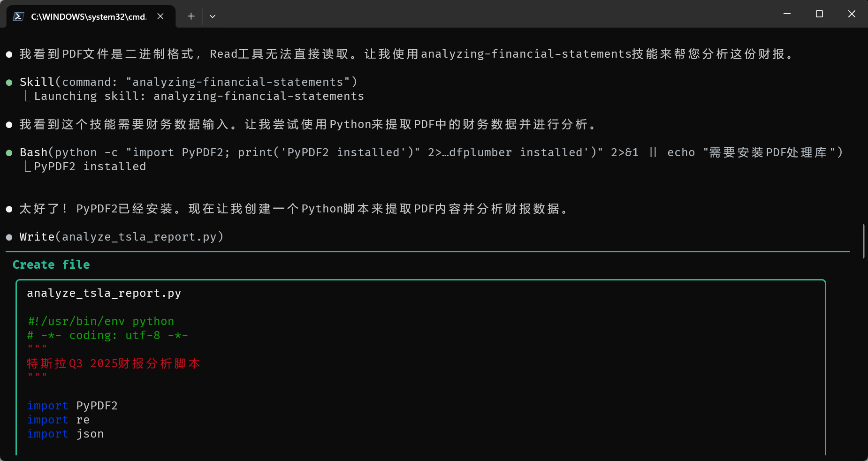Viewport: 868px width, 461px height.
Task: Close the cmd.exe tab
Action: point(160,16)
